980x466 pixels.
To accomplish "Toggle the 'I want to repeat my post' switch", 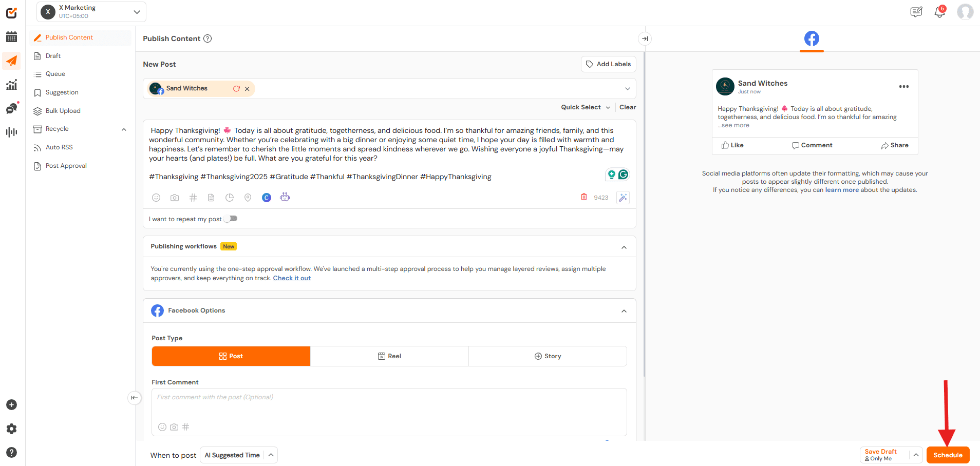I will tap(231, 219).
